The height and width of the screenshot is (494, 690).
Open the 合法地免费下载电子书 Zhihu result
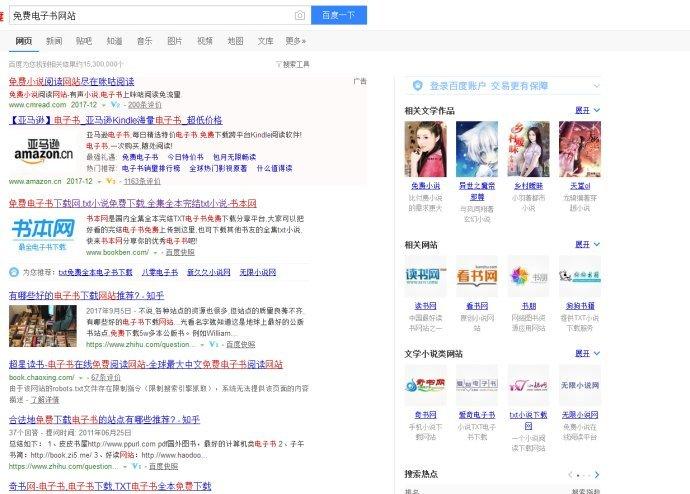[x=104, y=420]
